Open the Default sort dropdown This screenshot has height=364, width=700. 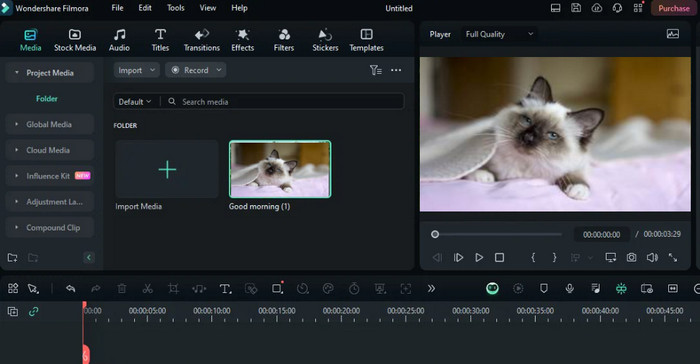click(135, 102)
